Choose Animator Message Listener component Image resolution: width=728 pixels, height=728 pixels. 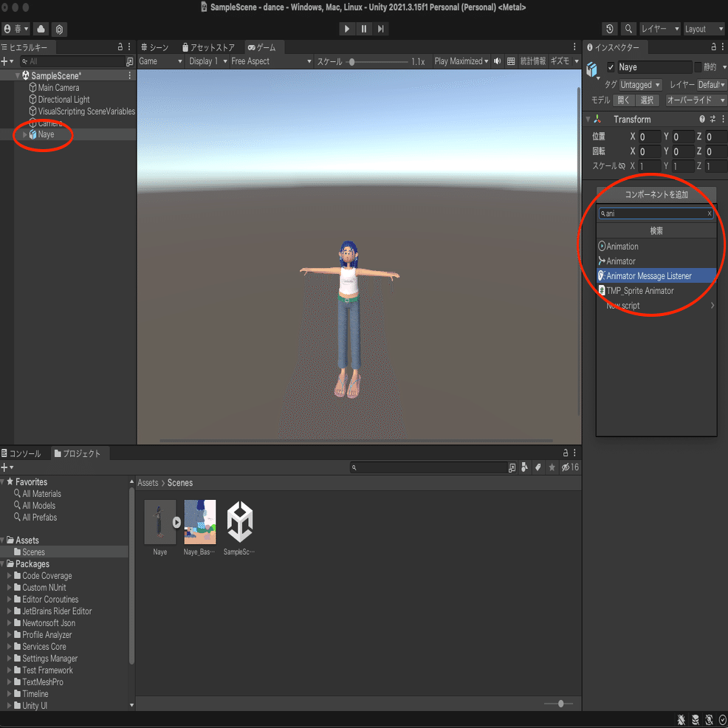(x=656, y=276)
